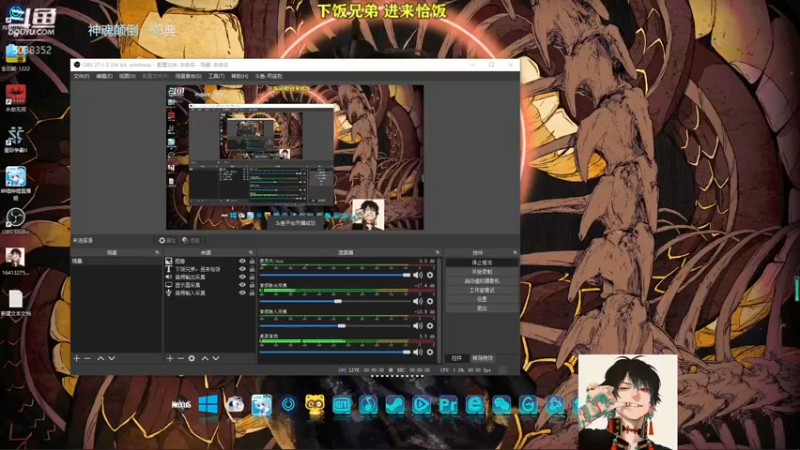This screenshot has height=450, width=800.
Task: Open the Windows start icon in dock
Action: [x=208, y=405]
